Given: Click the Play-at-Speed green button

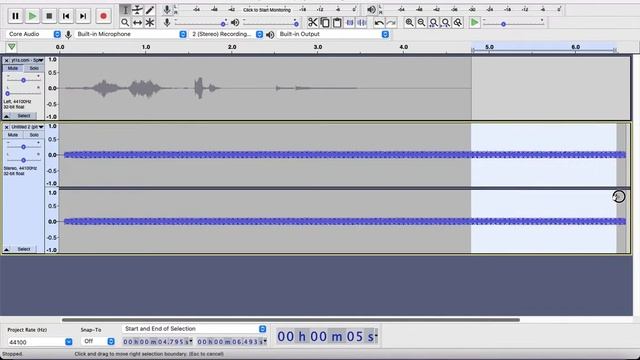Looking at the screenshot, I should point(474,22).
